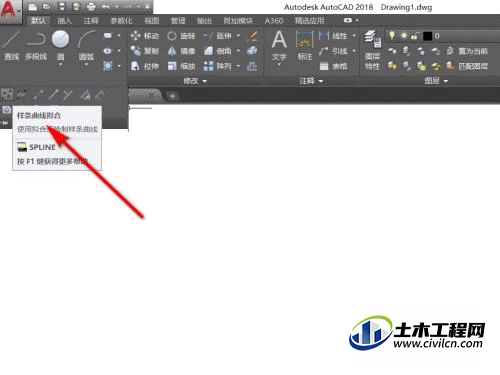Select the 标注 (Dimension) tool
500x375 pixels.
pos(305,46)
